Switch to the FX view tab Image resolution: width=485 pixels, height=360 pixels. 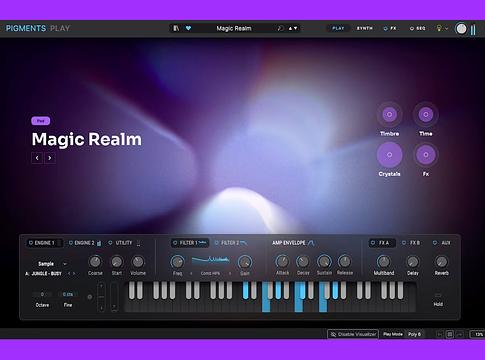tap(390, 28)
